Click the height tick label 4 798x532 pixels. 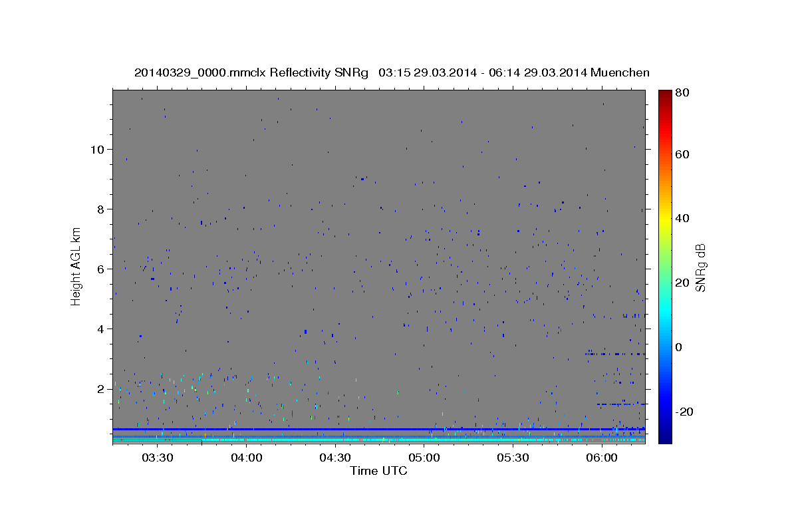(101, 329)
